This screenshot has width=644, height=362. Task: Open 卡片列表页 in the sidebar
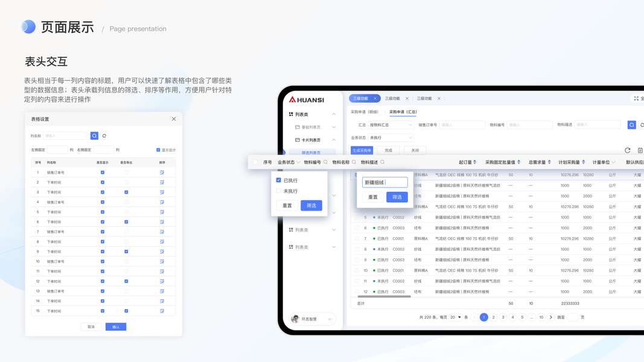point(311,140)
